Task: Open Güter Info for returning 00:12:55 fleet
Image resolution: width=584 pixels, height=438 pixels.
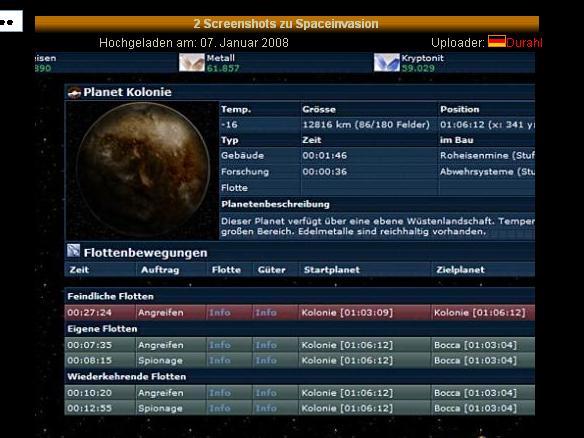Action: (266, 408)
